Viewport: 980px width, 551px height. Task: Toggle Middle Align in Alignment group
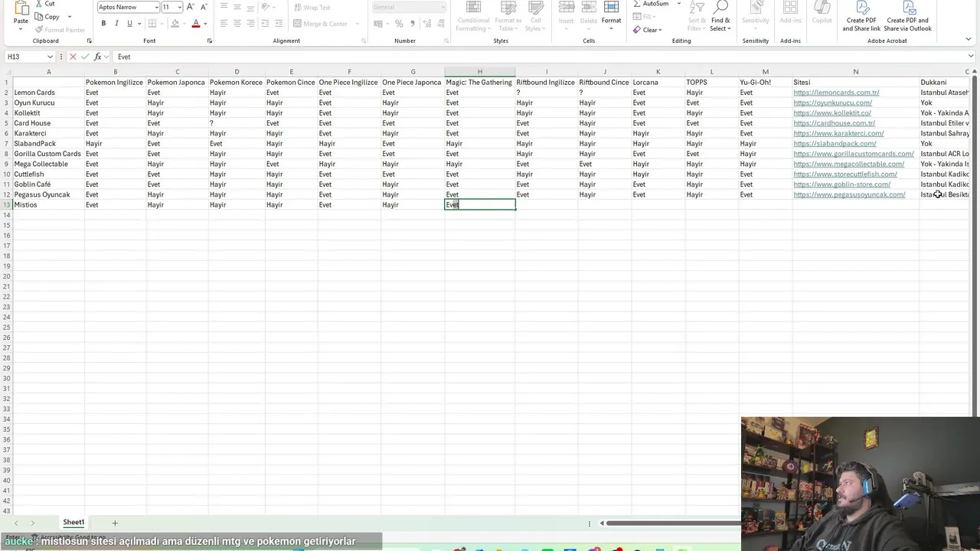pos(237,7)
